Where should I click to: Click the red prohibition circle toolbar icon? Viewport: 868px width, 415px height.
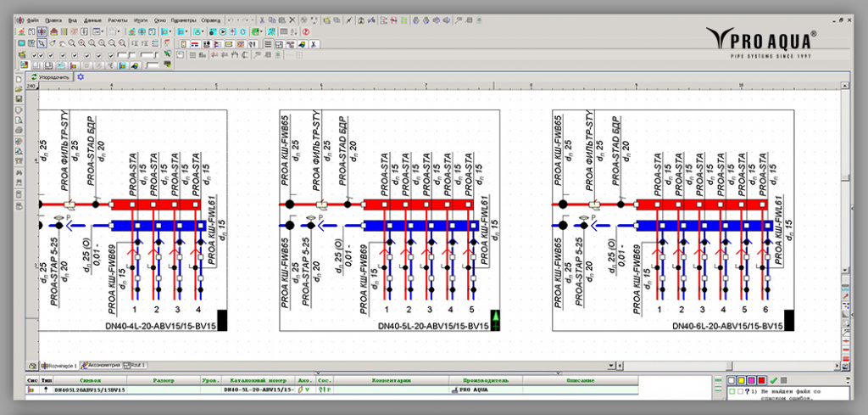point(305,31)
